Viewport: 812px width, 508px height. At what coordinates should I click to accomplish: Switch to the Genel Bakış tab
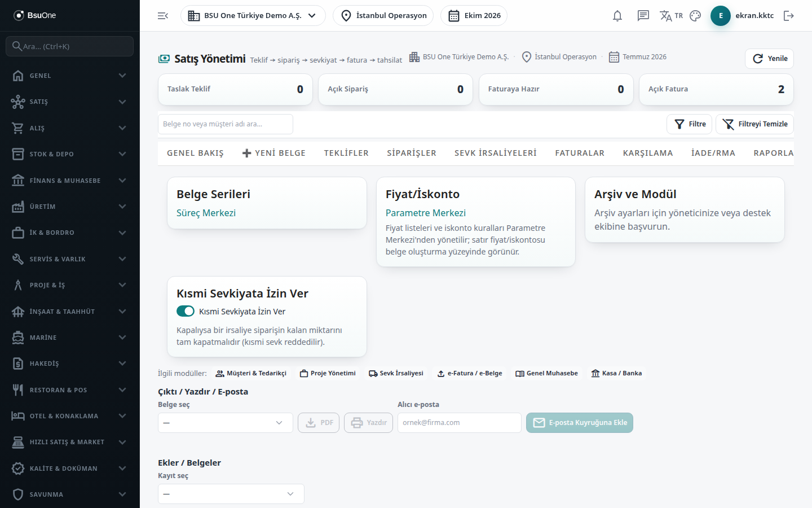click(x=195, y=153)
